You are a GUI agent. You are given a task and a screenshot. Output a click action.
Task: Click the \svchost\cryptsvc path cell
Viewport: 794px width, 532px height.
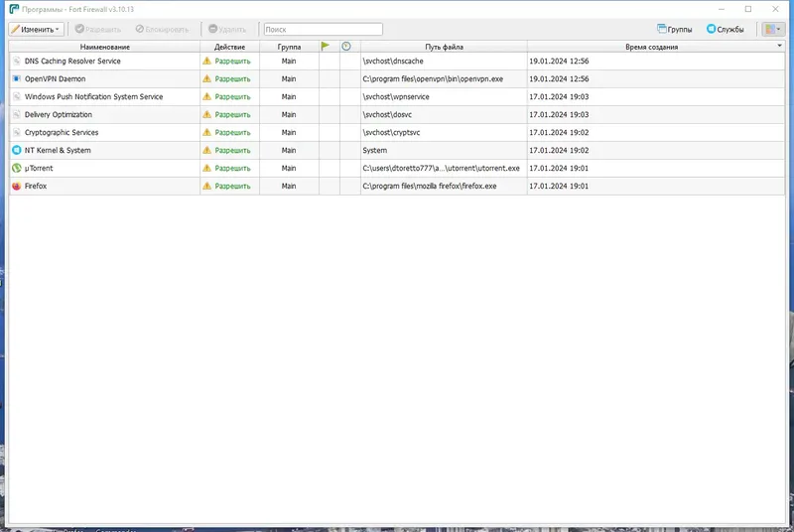tap(444, 132)
